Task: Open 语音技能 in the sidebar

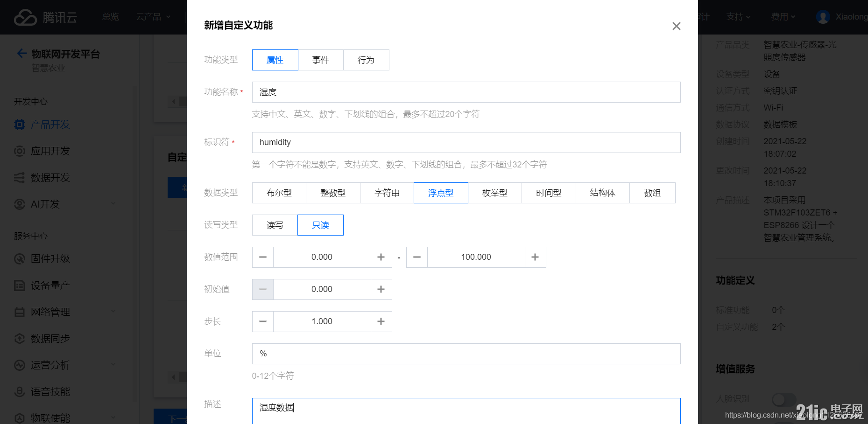Action: click(50, 392)
